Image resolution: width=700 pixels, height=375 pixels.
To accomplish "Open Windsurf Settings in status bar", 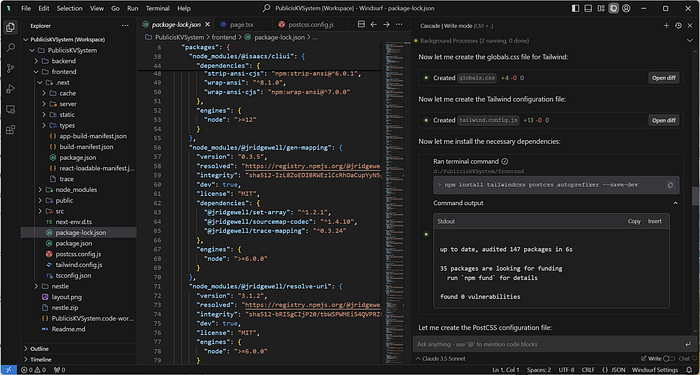I will (656, 370).
